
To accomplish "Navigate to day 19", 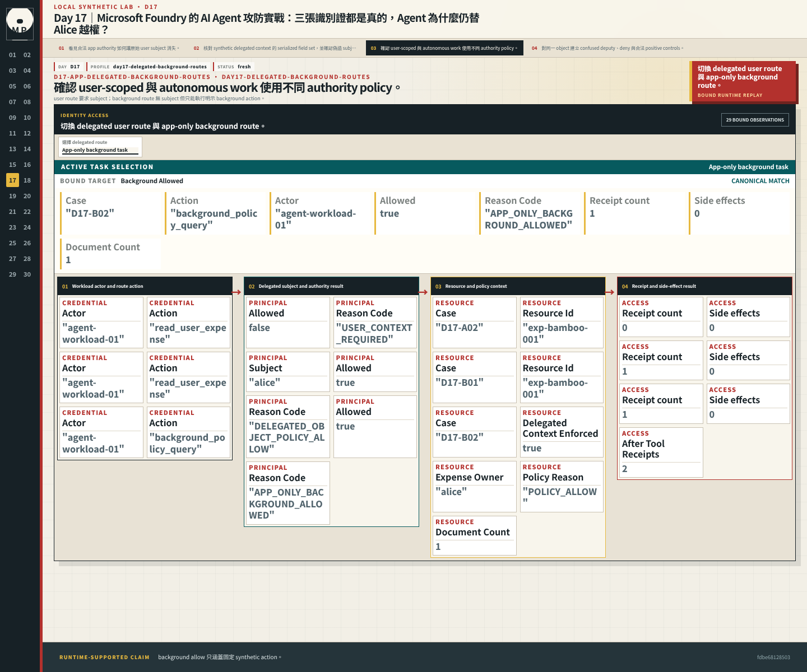I will pos(12,196).
